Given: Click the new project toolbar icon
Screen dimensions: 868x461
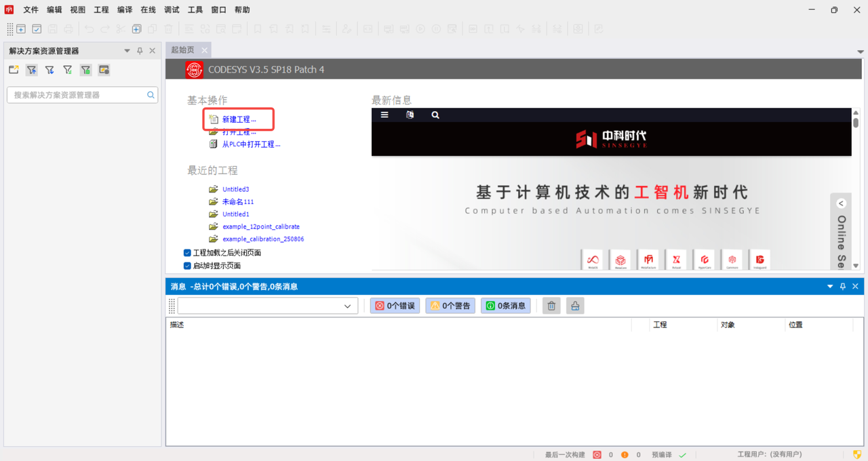Looking at the screenshot, I should pos(21,29).
